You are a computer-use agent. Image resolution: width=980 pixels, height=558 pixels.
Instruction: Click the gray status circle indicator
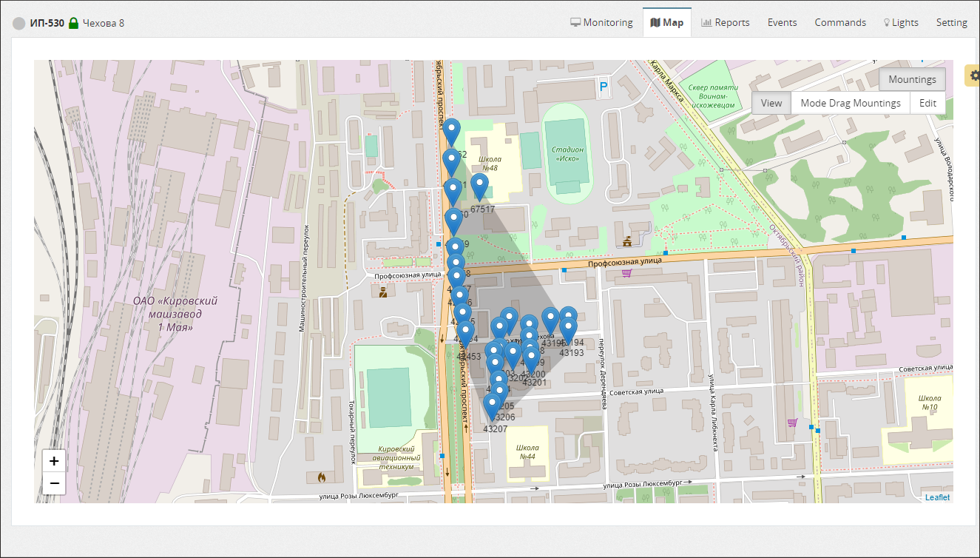(x=19, y=23)
